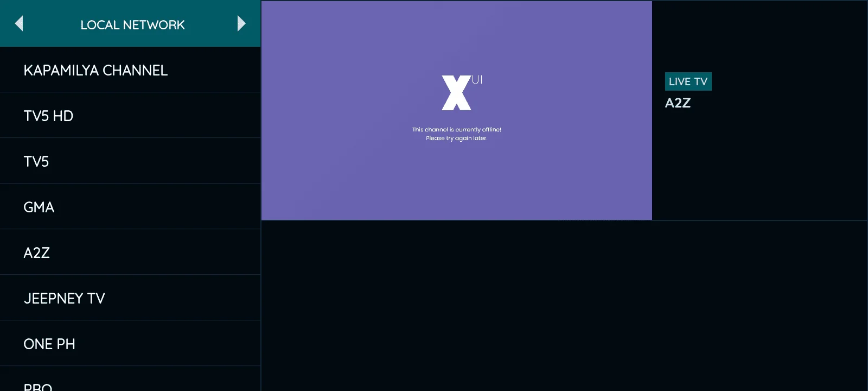Click the 'This channel is currently offline!' message
Image resolution: width=868 pixels, height=391 pixels.
[457, 129]
